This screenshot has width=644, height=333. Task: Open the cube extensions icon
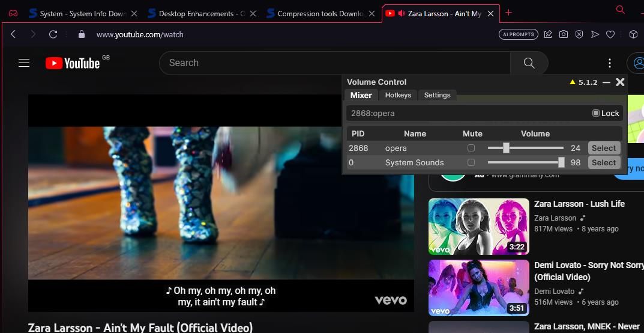coord(633,34)
